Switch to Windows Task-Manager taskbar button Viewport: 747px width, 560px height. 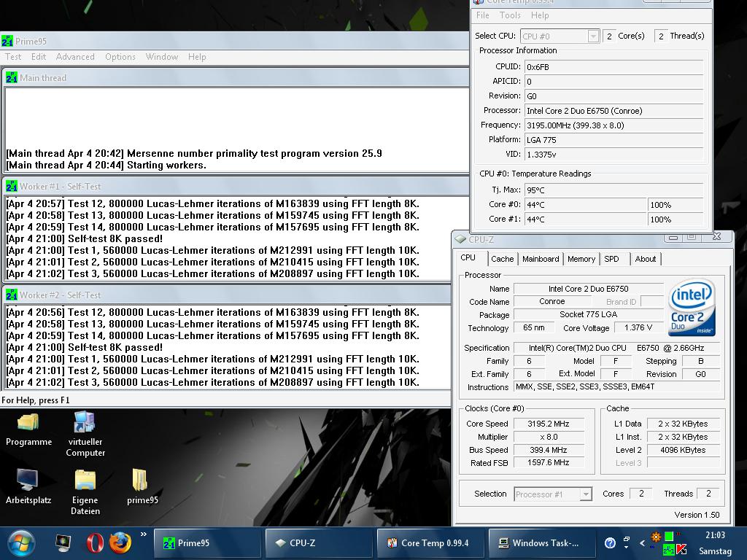point(542,542)
